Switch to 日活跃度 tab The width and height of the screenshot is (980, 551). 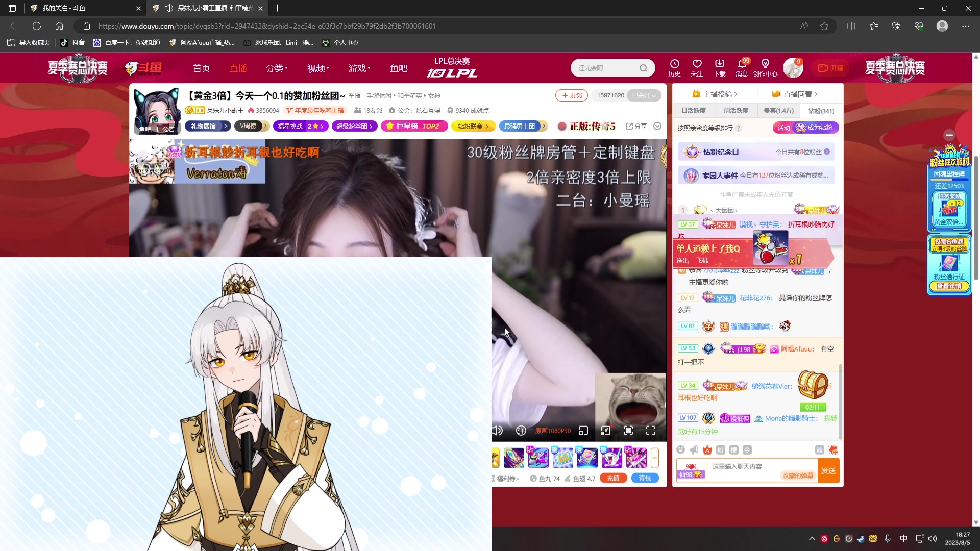click(693, 111)
